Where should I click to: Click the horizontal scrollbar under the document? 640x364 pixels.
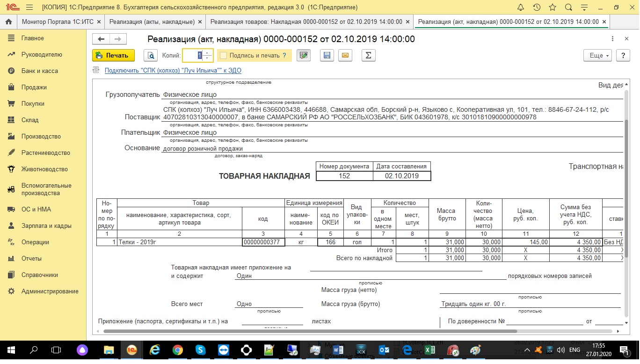point(327,331)
